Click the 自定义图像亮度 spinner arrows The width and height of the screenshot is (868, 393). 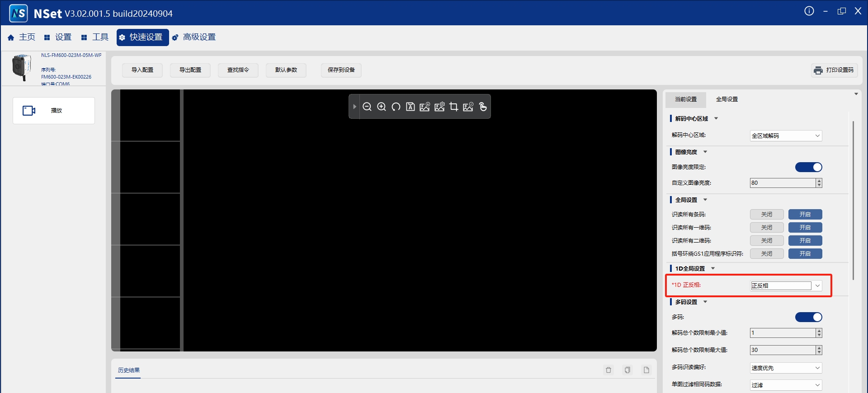(819, 183)
